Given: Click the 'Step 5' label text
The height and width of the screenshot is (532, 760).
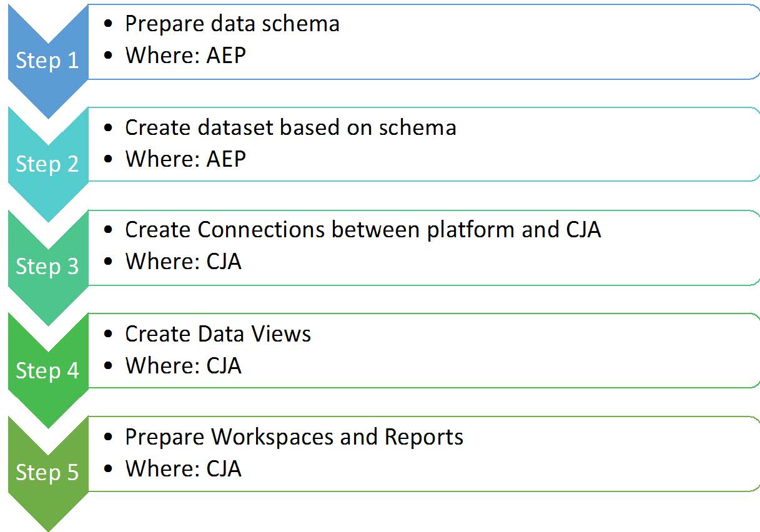Looking at the screenshot, I should coord(47,473).
